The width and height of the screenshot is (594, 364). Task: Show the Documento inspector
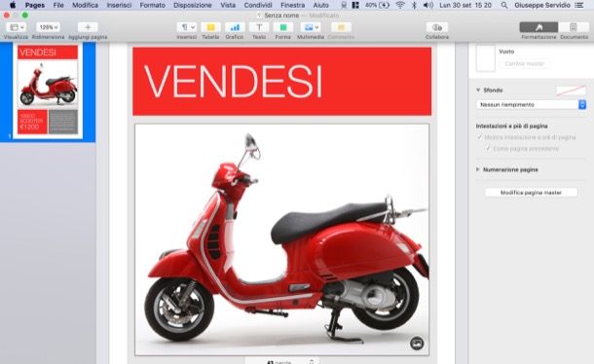tap(574, 27)
